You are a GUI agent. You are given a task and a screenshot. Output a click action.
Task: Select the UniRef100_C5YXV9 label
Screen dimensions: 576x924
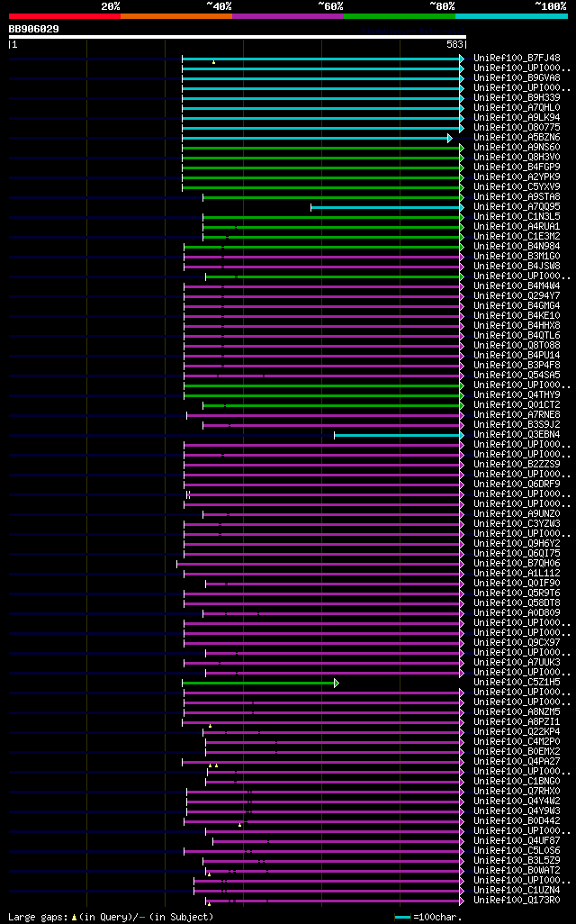517,186
